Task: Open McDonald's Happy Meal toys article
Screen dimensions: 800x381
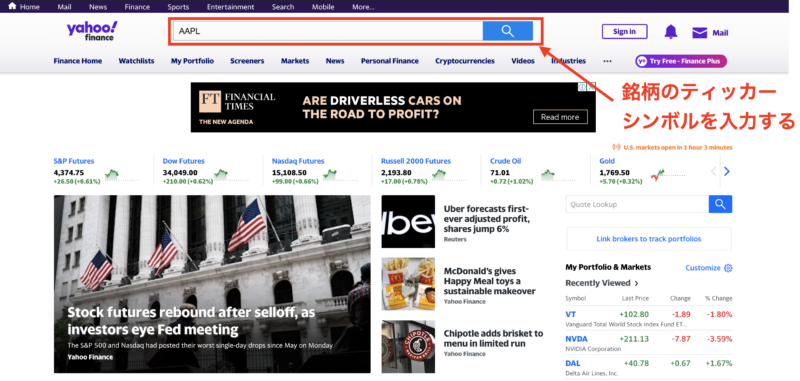Action: [x=489, y=281]
